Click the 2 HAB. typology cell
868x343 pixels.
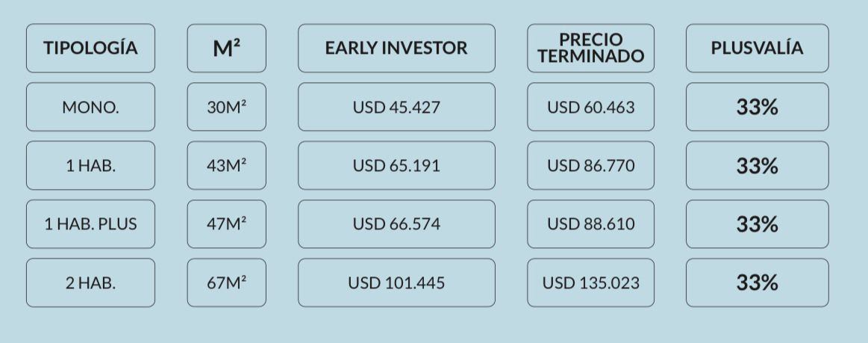point(90,282)
